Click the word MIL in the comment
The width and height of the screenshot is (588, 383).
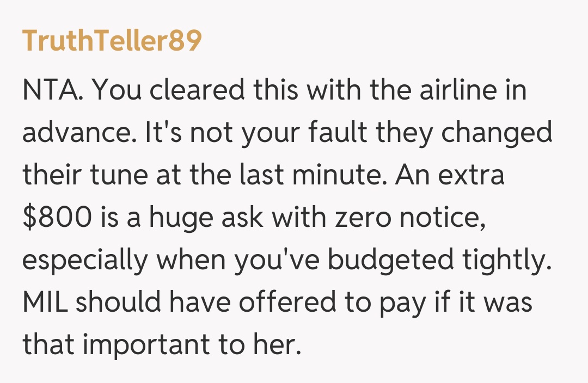pyautogui.click(x=45, y=303)
